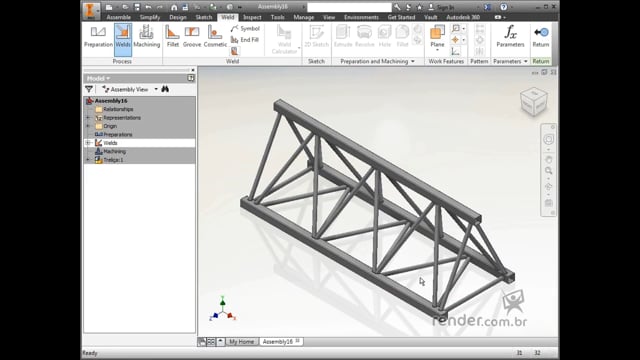
Task: Click the Return button in ribbon
Action: point(541,36)
